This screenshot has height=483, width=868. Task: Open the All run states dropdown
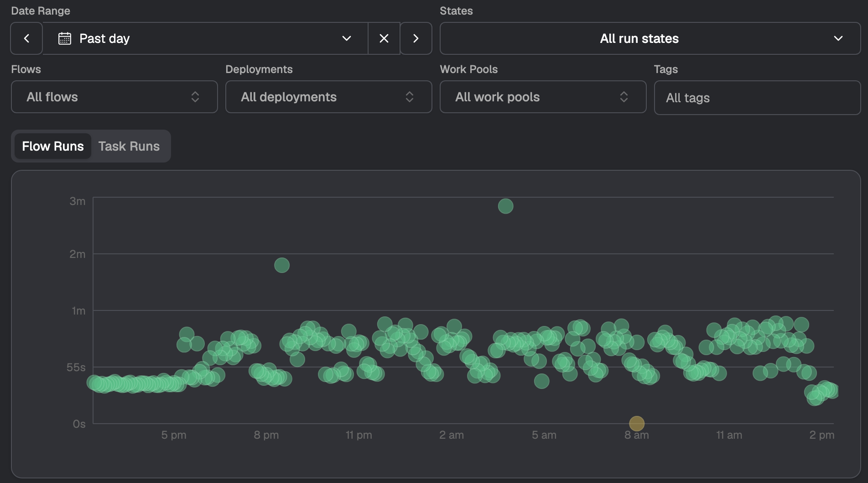(650, 38)
